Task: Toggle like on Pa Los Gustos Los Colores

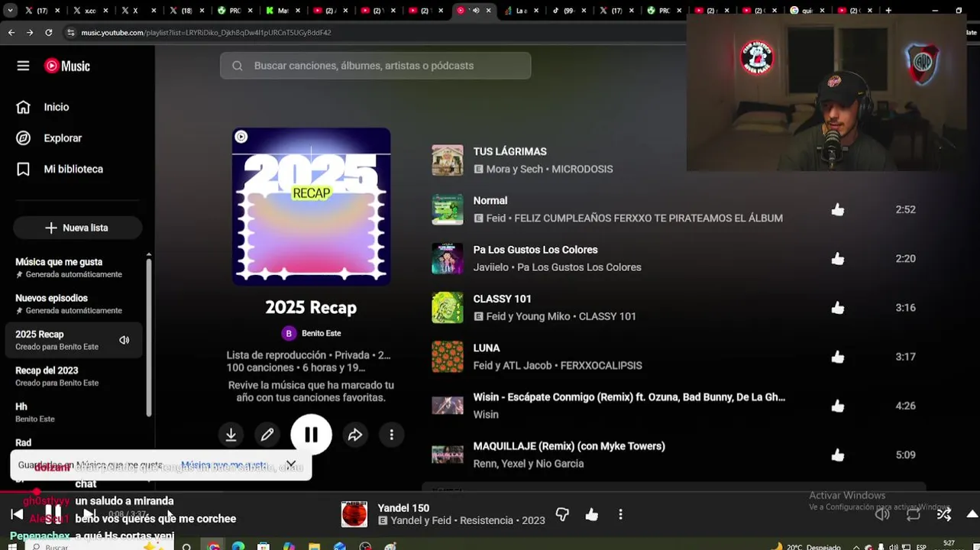Action: (838, 258)
